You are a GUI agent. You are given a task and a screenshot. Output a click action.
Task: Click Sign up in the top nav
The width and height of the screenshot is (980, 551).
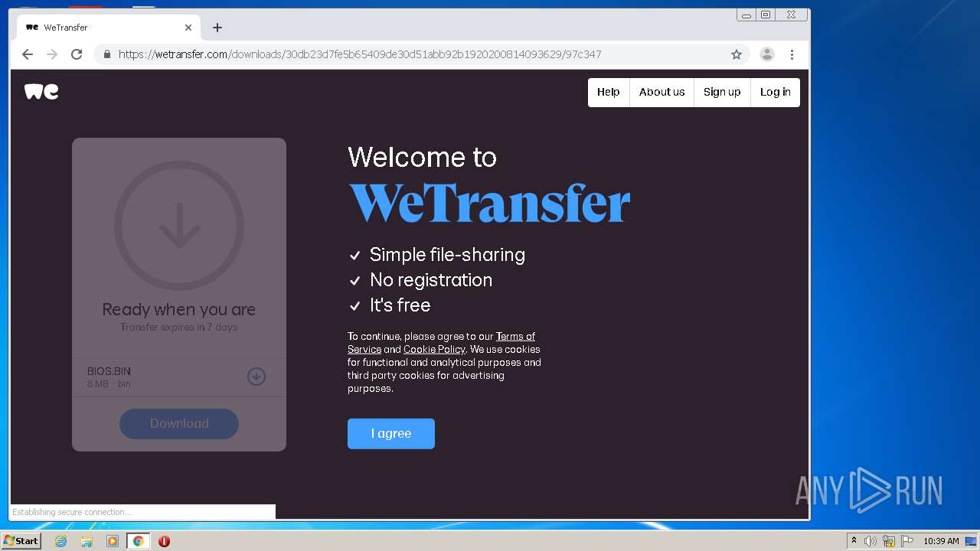pyautogui.click(x=722, y=92)
